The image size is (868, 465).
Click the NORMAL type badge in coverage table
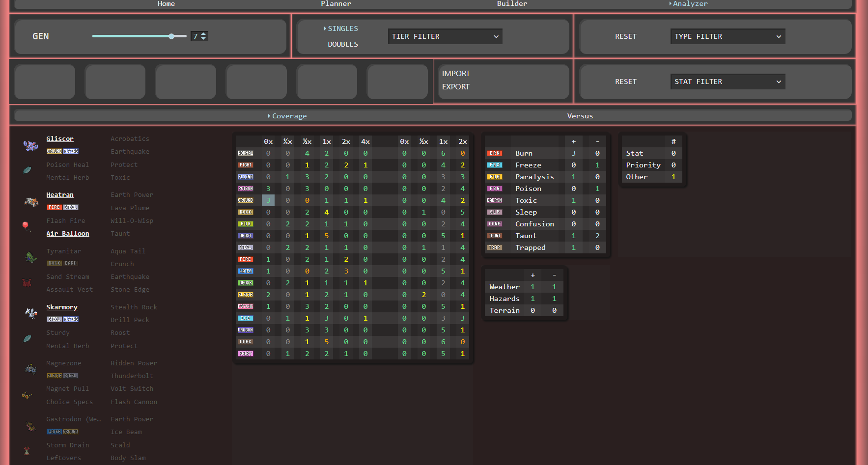click(x=246, y=153)
